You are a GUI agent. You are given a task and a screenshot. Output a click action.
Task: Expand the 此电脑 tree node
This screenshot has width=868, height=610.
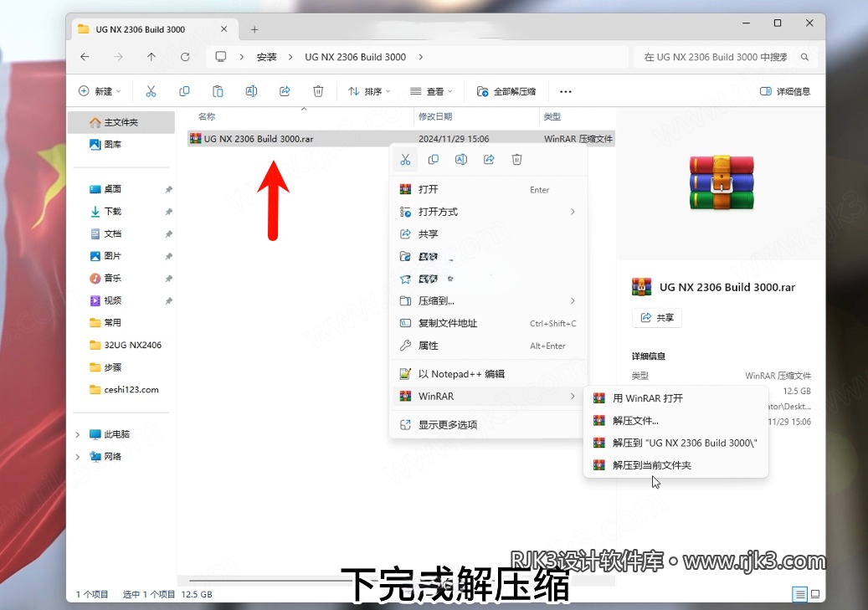point(78,434)
